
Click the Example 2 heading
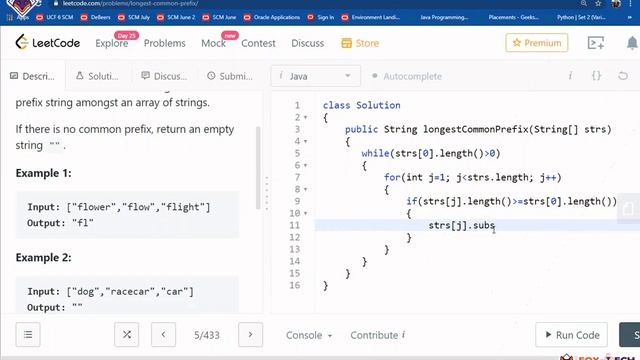[43, 258]
